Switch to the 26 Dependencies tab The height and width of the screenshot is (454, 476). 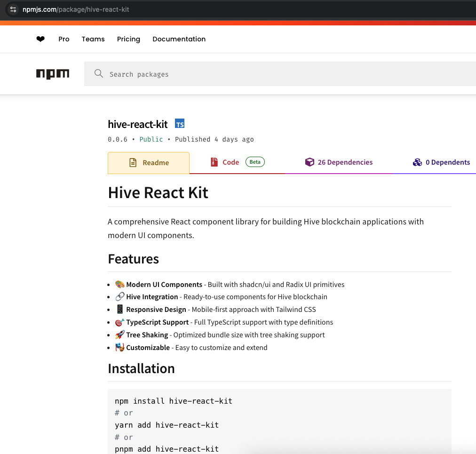tap(345, 162)
